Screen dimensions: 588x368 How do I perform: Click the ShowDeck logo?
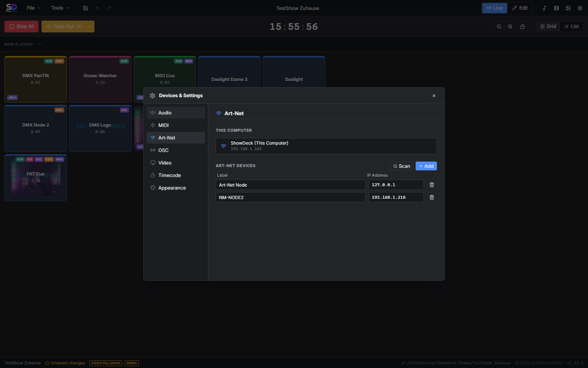pos(11,8)
